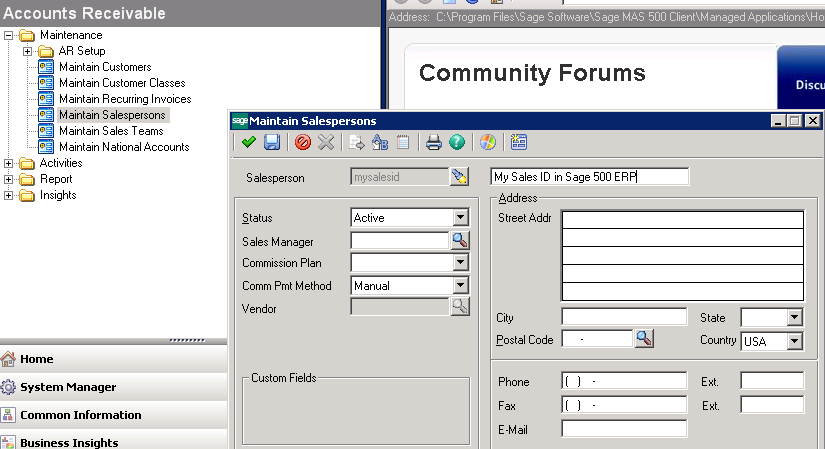Click the Save floppy disk icon
Screen dimensions: 825x449
[271, 143]
